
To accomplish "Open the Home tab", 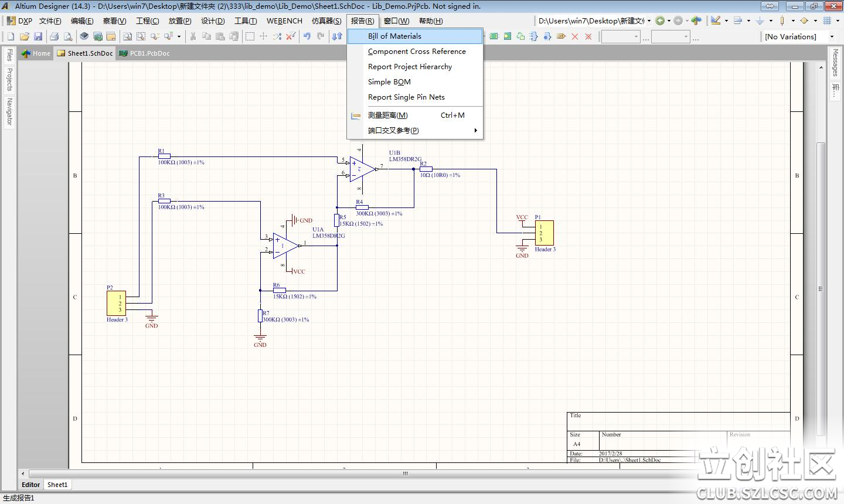I will [x=36, y=53].
